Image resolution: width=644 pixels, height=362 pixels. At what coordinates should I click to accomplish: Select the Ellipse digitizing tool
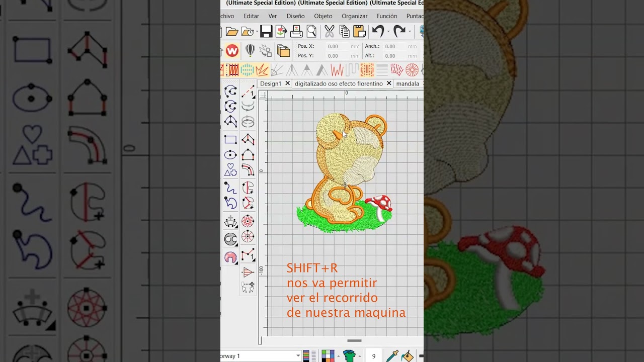[x=230, y=155]
